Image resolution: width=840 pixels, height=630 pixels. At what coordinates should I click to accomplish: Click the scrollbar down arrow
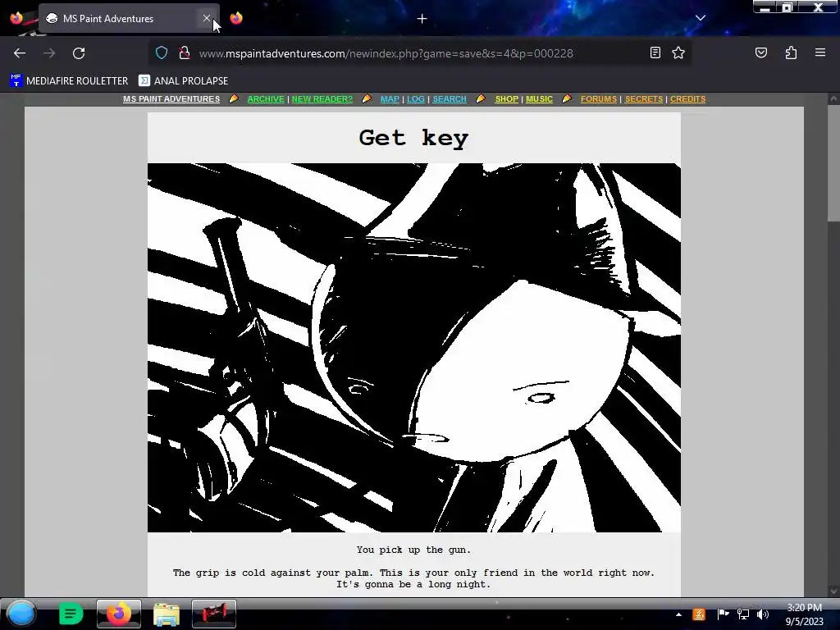click(x=833, y=591)
